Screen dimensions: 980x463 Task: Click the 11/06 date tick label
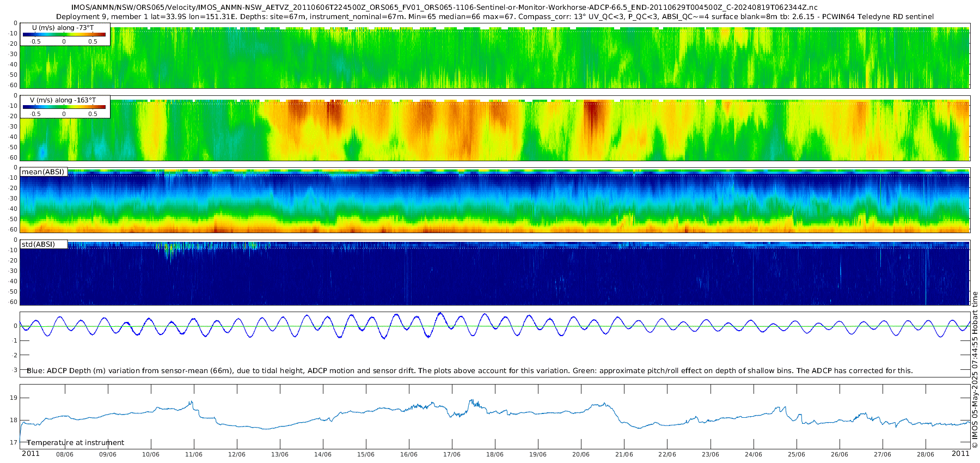coord(194,454)
